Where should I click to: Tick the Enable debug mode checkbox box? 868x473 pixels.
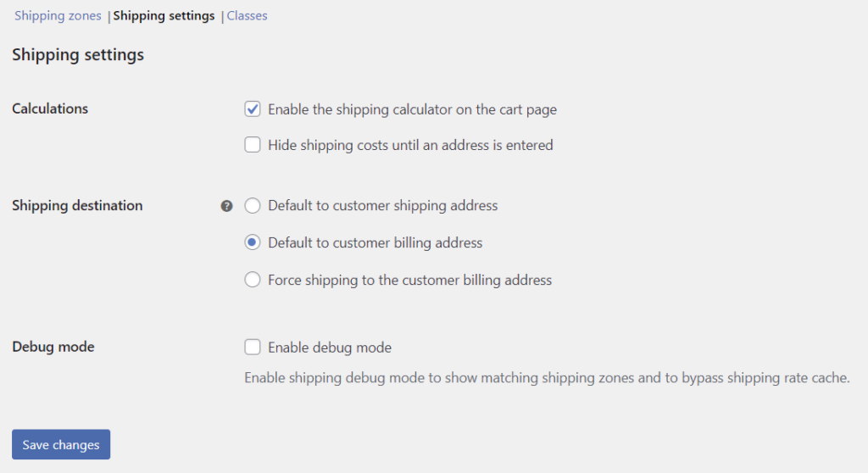[x=253, y=347]
